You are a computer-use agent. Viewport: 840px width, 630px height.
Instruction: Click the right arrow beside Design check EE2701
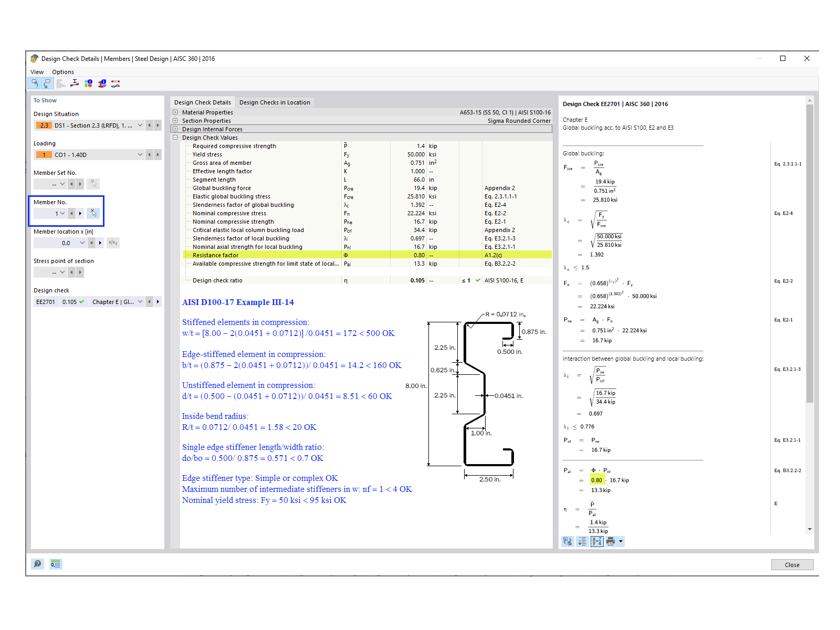click(157, 301)
